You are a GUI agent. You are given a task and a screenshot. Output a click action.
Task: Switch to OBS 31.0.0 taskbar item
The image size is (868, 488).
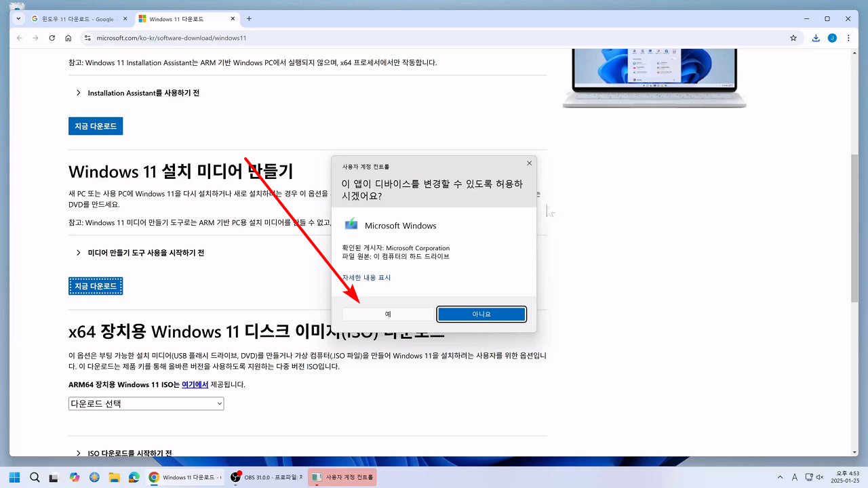coord(267,477)
